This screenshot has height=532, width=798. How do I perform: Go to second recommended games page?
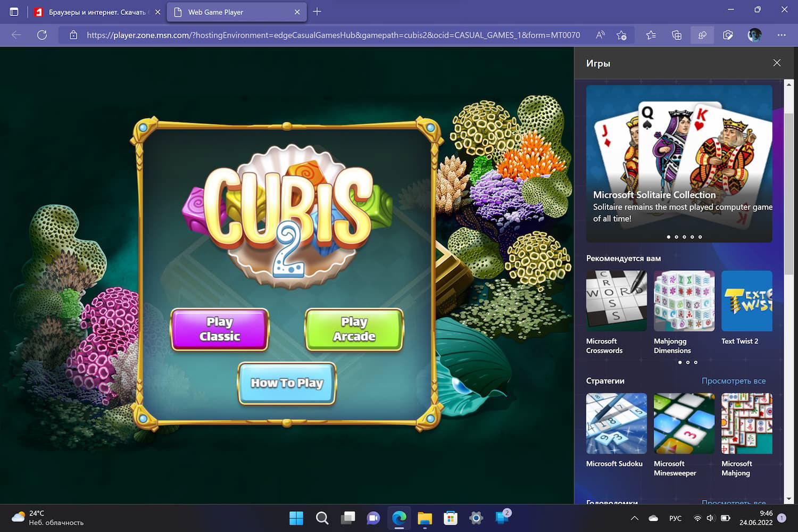pos(687,362)
